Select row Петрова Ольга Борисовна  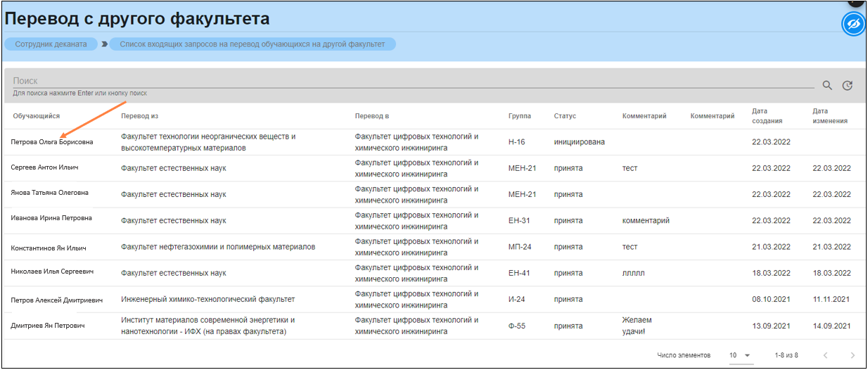(52, 142)
